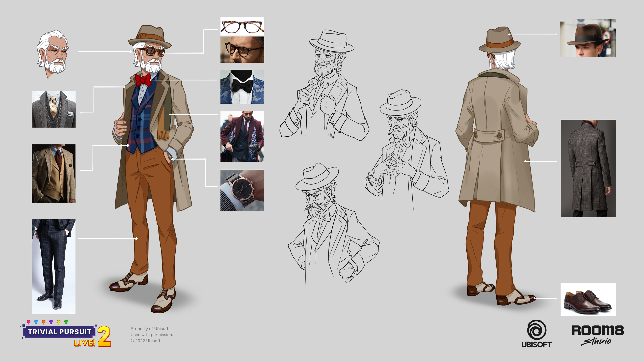Click the 'UBISOFT' wordmark text
The width and height of the screenshot is (644, 362).
536,345
